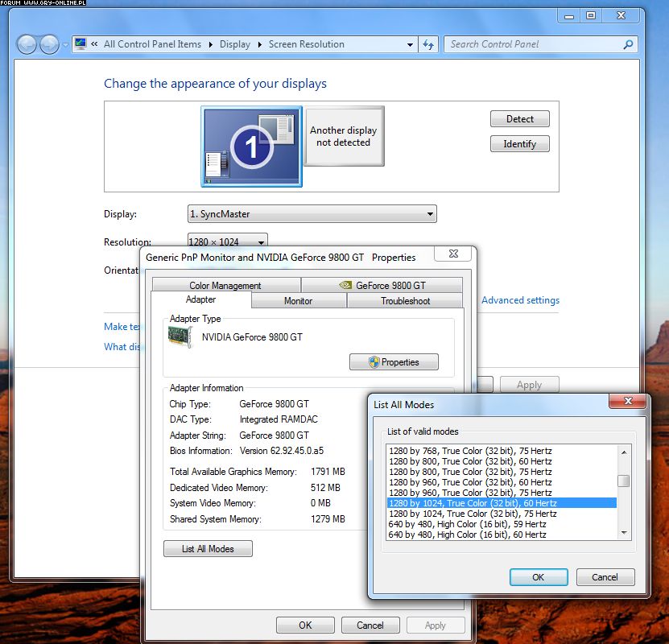Open adapter Properties button with shield
Image resolution: width=669 pixels, height=644 pixels.
[394, 362]
